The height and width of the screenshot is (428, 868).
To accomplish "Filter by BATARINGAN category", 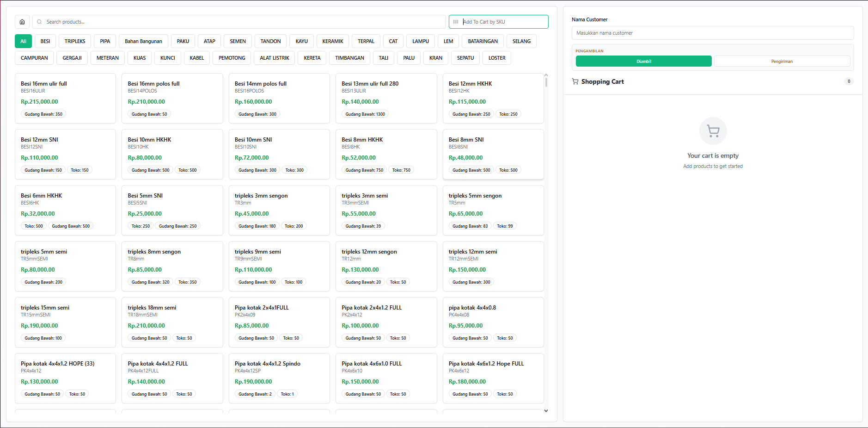I will [483, 41].
